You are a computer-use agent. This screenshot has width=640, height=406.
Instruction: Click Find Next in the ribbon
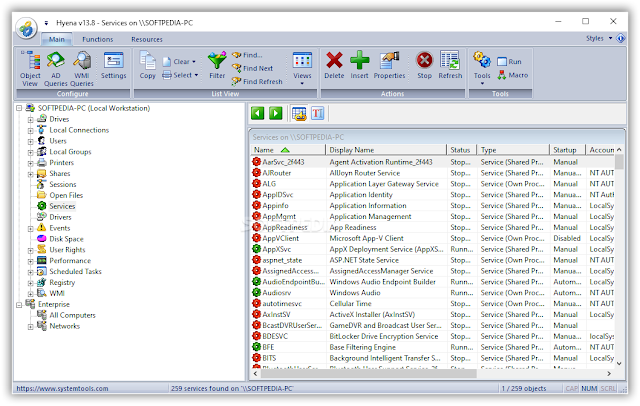pyautogui.click(x=253, y=68)
